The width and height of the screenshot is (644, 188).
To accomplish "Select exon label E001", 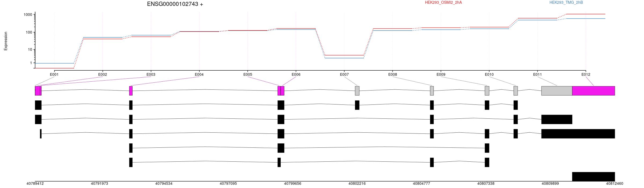I will (x=54, y=74).
